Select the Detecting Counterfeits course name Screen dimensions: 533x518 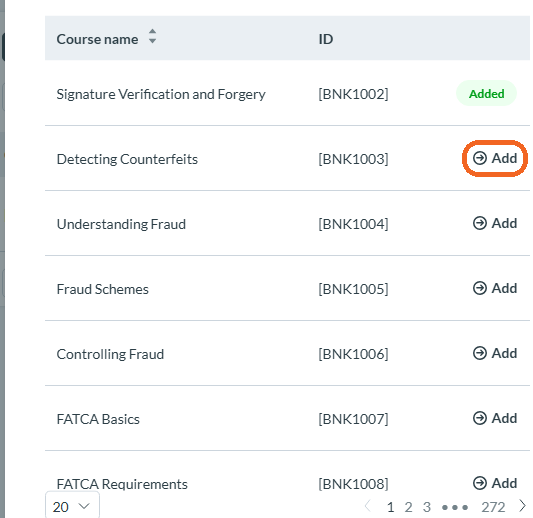(127, 159)
